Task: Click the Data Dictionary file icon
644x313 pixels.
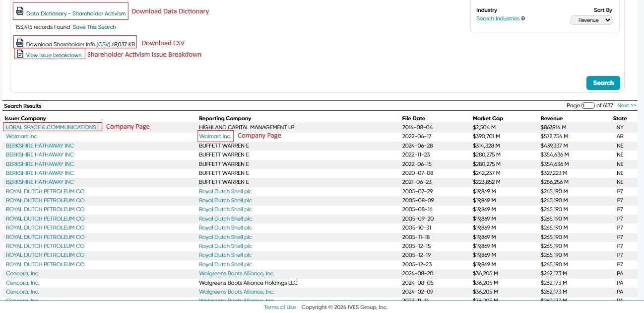Action: tap(20, 11)
